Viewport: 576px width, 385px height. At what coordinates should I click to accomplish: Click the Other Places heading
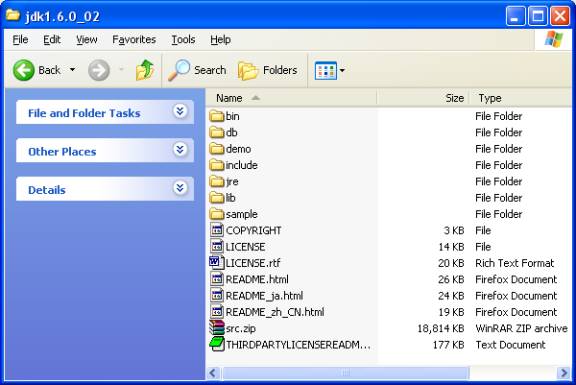click(62, 152)
